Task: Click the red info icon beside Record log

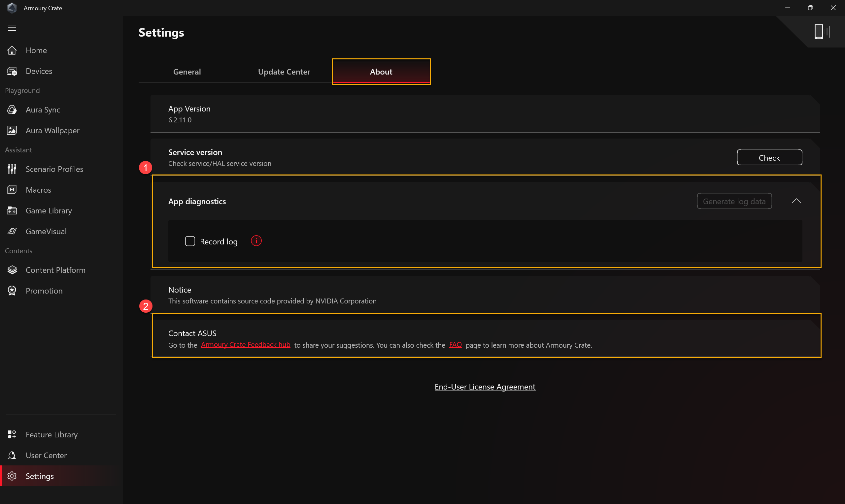Action: pyautogui.click(x=256, y=241)
